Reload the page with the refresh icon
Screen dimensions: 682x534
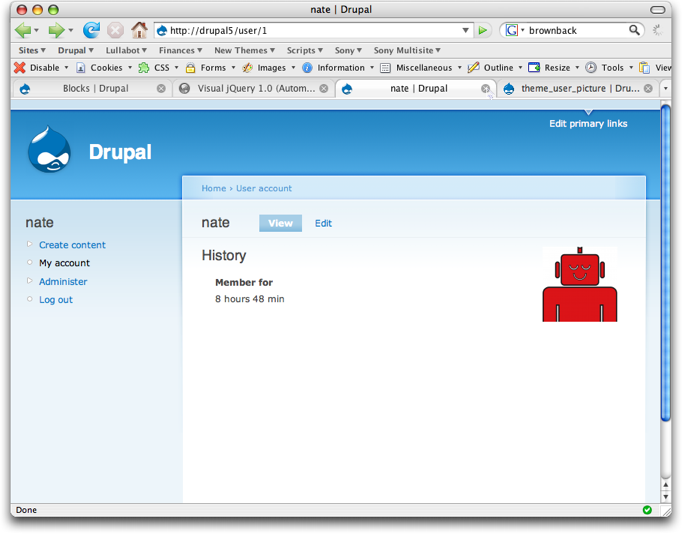91,30
